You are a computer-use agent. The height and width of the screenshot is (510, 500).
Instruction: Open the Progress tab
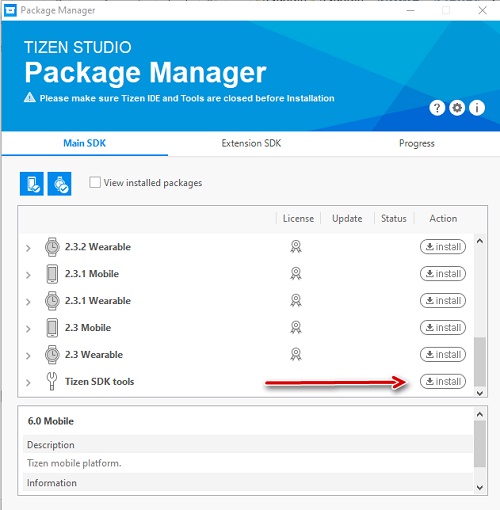point(417,143)
